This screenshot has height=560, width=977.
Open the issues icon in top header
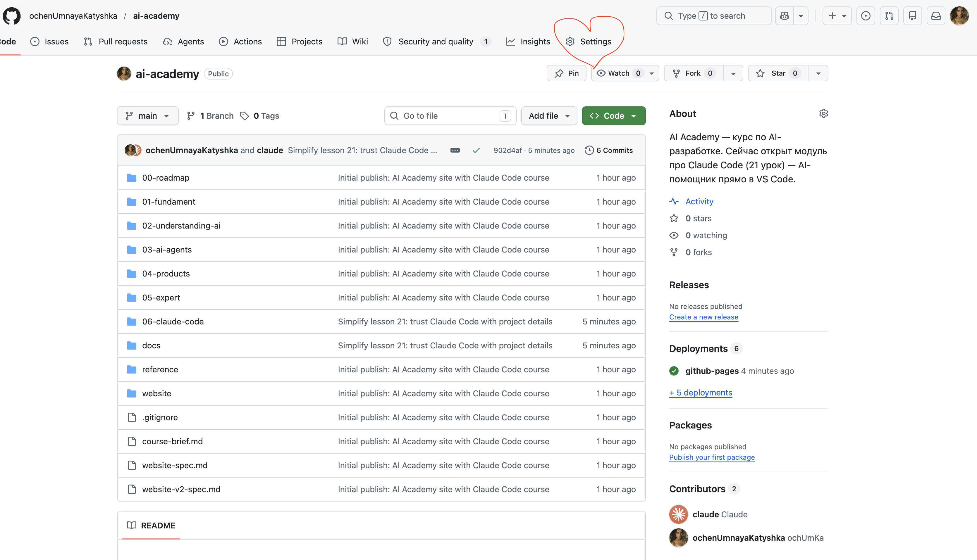point(866,16)
